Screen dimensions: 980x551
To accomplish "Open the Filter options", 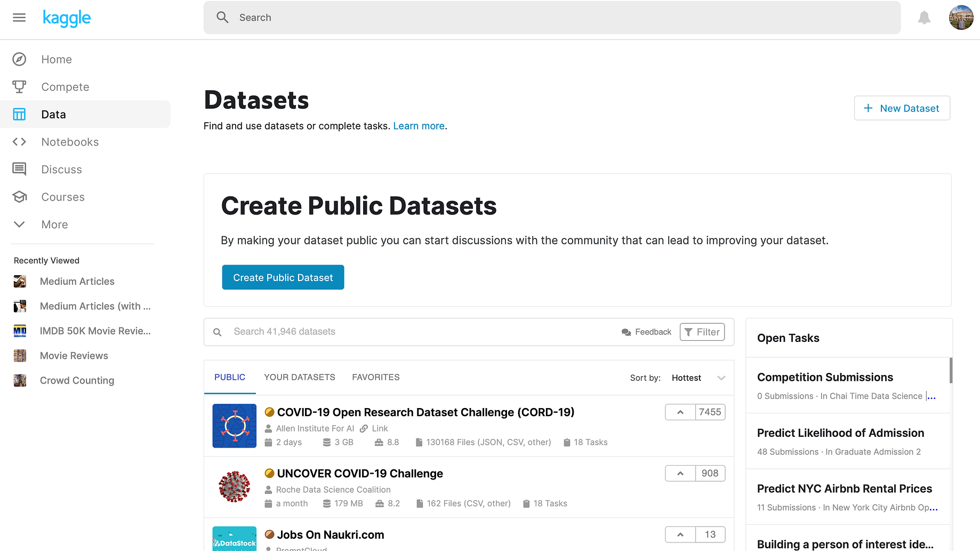I will (x=702, y=332).
